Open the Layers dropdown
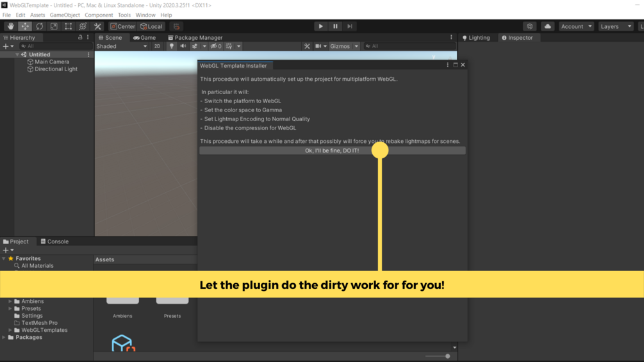 616,26
